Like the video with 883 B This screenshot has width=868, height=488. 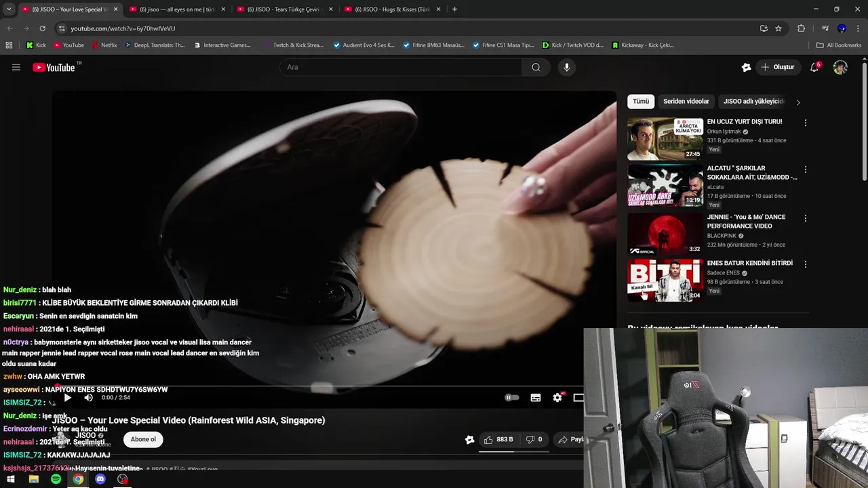pyautogui.click(x=498, y=439)
